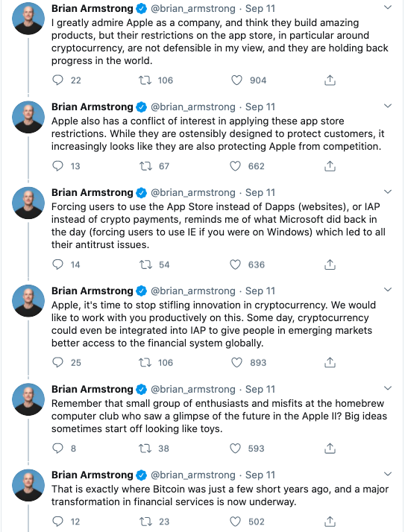Open profile avatar beside the stifling innovation tweet

pyautogui.click(x=28, y=300)
